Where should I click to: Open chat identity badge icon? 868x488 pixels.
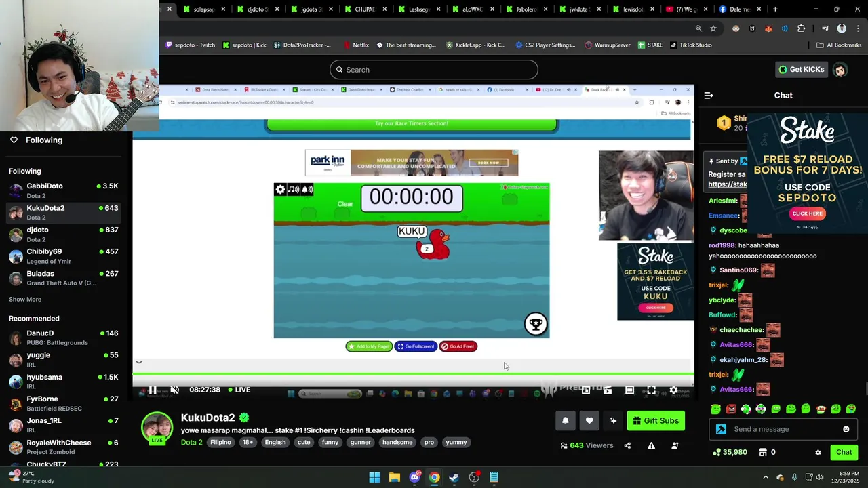(721, 429)
